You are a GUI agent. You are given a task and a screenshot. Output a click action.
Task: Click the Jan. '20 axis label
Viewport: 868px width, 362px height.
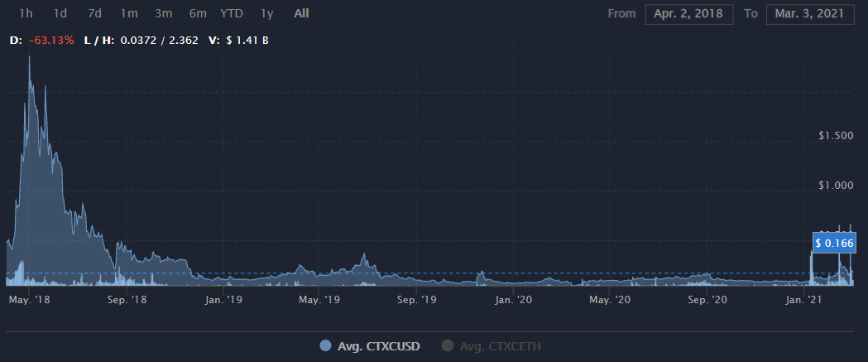513,300
